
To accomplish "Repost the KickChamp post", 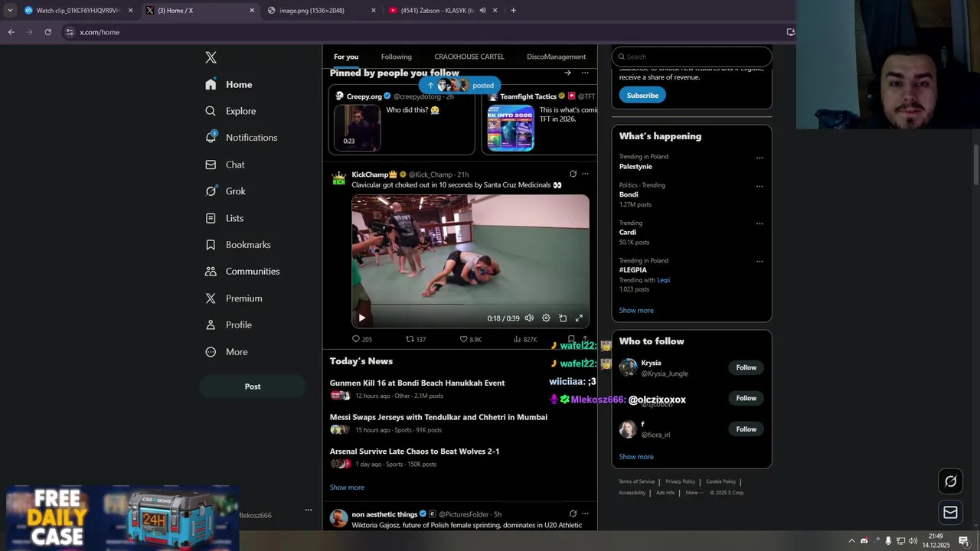I will point(416,339).
